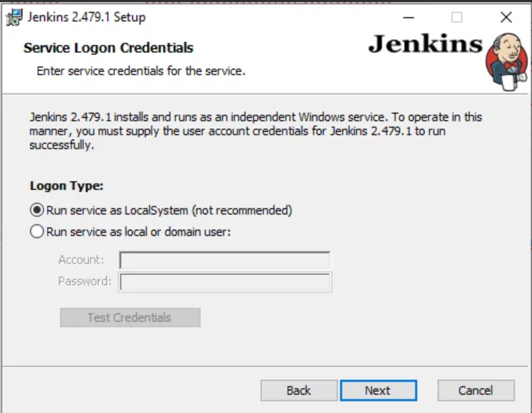The image size is (532, 413).
Task: Click the Service Logon Credentials heading
Action: 107,48
